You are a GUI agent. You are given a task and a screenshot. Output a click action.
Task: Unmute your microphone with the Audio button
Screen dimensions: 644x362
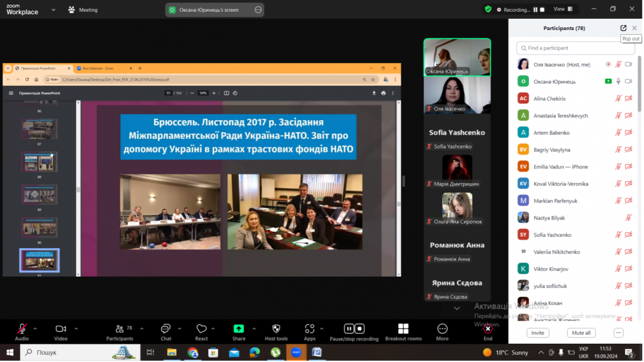click(x=22, y=329)
